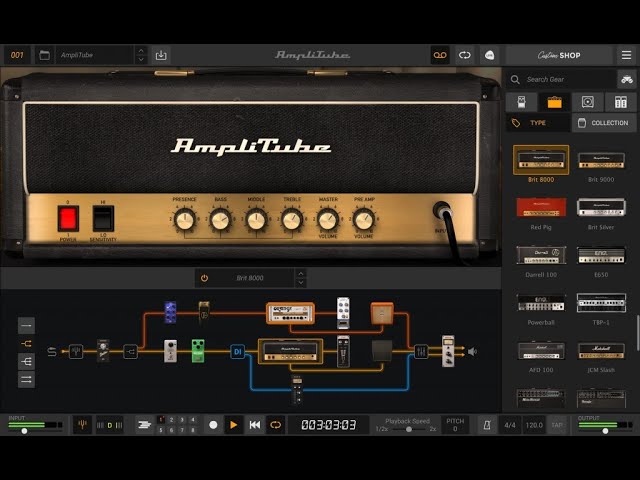Screen dimensions: 640x480
Task: Open the live mode icon
Action: (489, 55)
